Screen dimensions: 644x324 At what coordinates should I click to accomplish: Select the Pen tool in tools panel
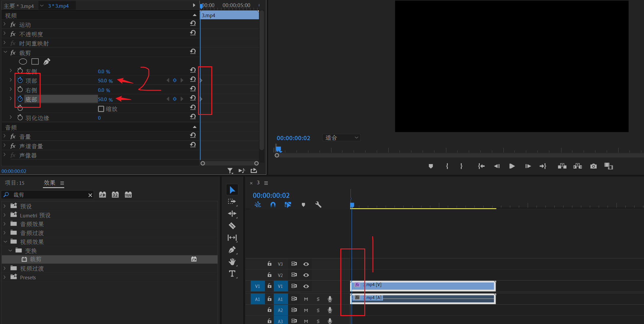pos(232,250)
